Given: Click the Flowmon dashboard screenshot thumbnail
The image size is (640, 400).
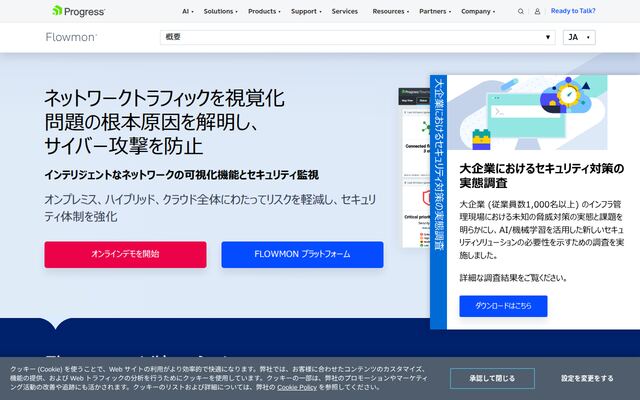Looking at the screenshot, I should point(414,167).
